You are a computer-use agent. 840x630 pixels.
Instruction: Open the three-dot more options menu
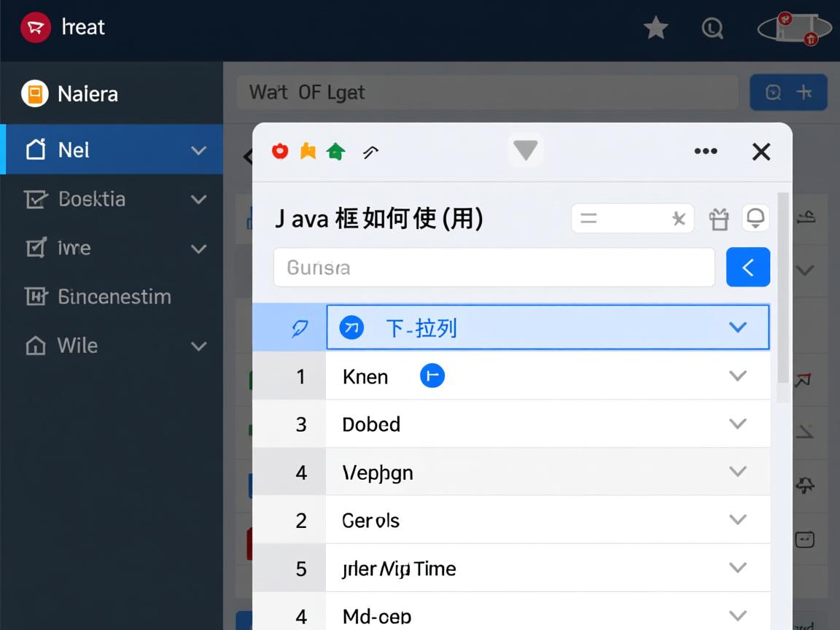click(705, 151)
